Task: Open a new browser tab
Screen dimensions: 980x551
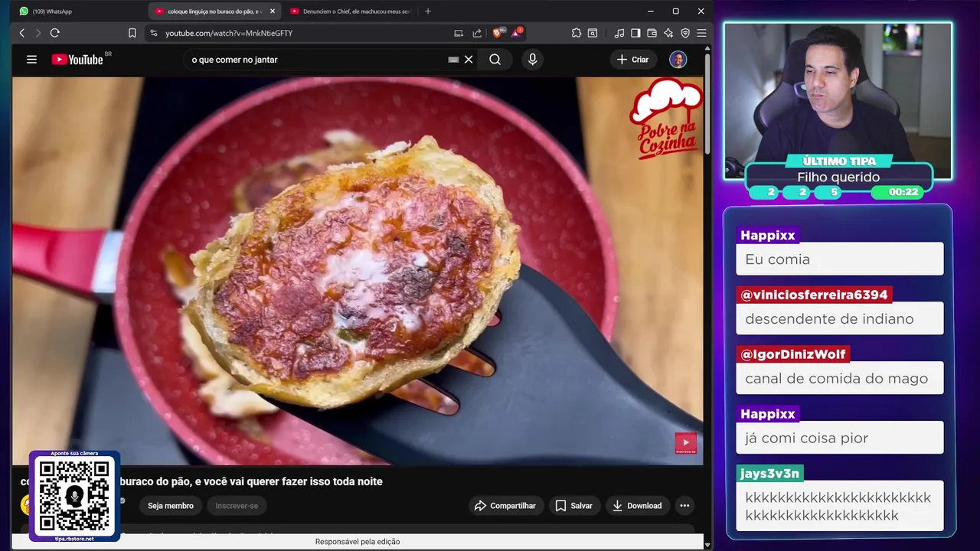Action: coord(427,11)
